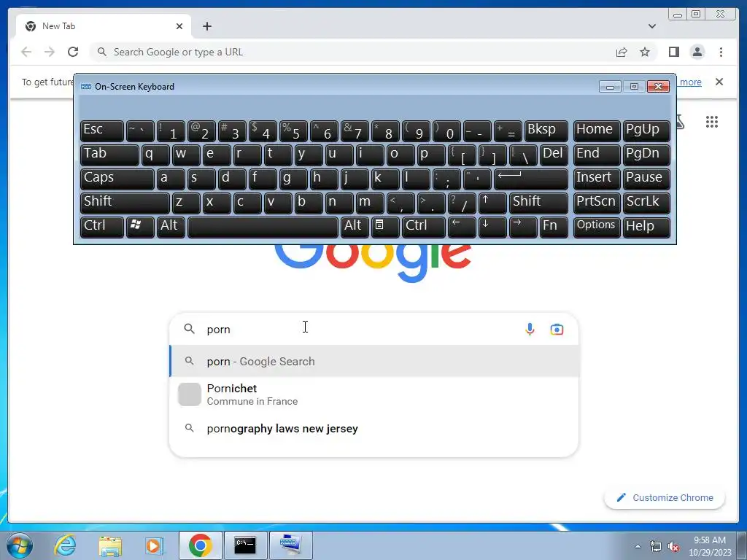The width and height of the screenshot is (747, 560).
Task: Toggle right Shift key on keyboard
Action: [x=538, y=203]
